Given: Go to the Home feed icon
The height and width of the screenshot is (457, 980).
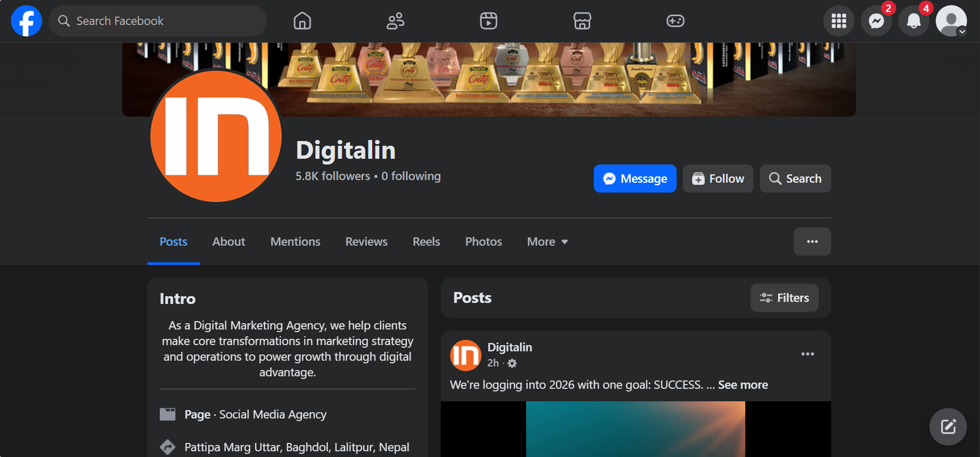Looking at the screenshot, I should coord(302,21).
